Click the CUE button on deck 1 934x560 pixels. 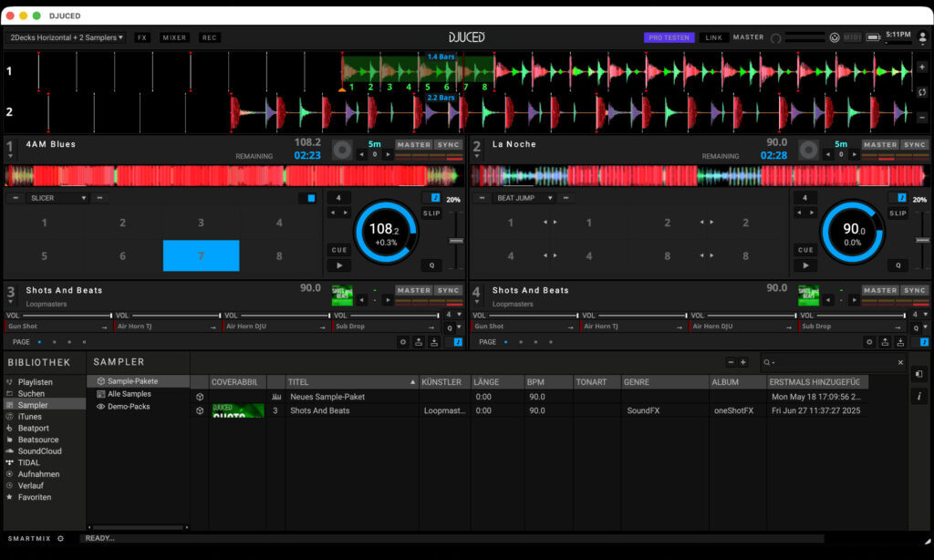[x=339, y=250]
